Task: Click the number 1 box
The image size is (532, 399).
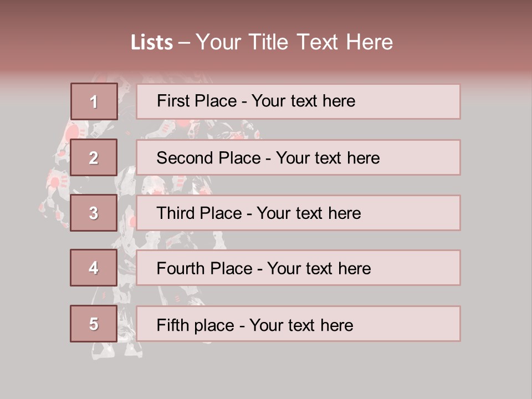Action: tap(94, 101)
